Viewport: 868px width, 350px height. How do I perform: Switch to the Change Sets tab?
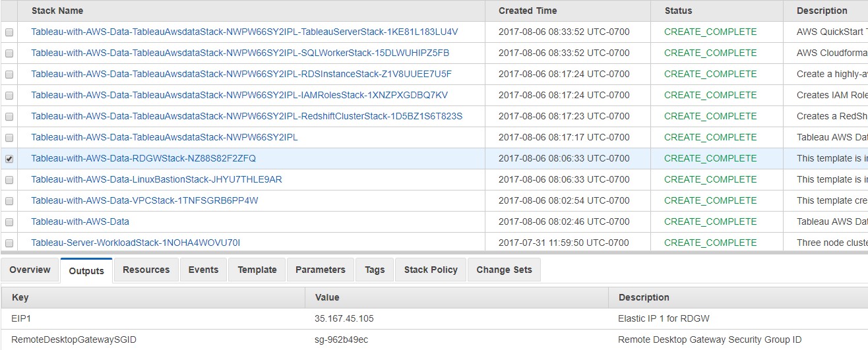(504, 270)
